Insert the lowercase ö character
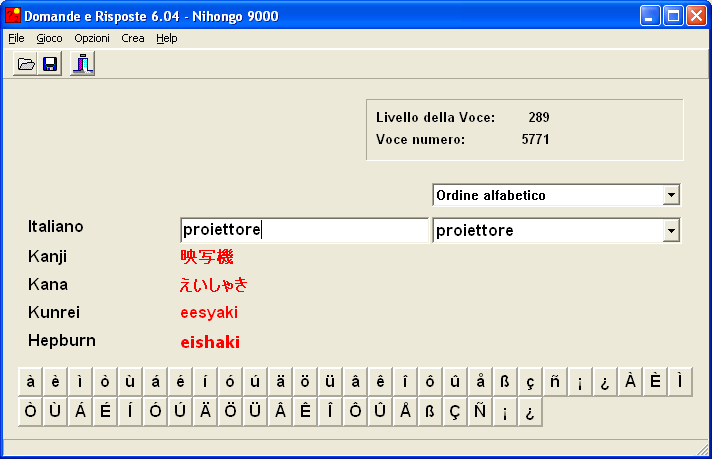 (x=305, y=382)
